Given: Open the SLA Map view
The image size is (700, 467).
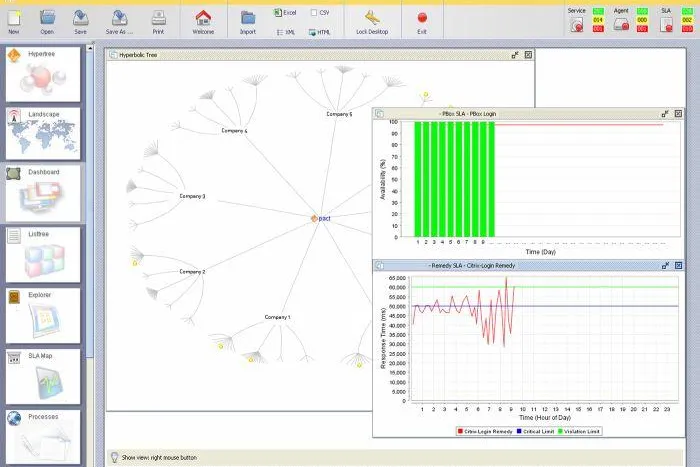Looking at the screenshot, I should coord(43,376).
